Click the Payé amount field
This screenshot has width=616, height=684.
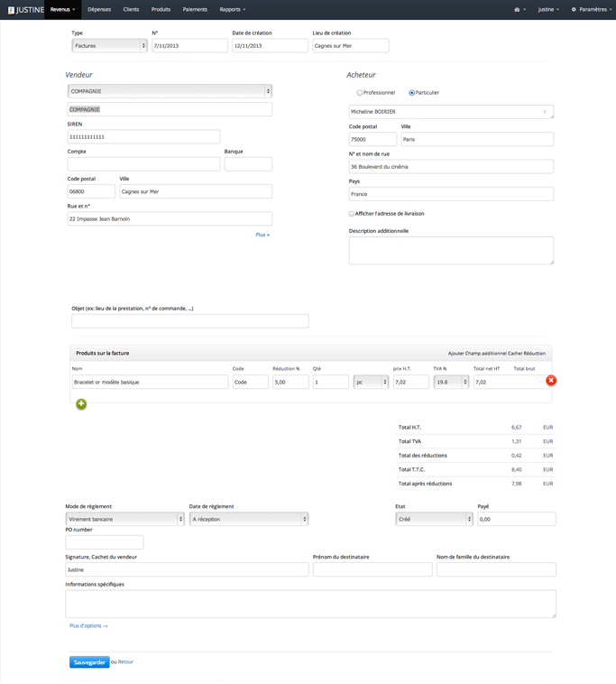click(x=517, y=519)
